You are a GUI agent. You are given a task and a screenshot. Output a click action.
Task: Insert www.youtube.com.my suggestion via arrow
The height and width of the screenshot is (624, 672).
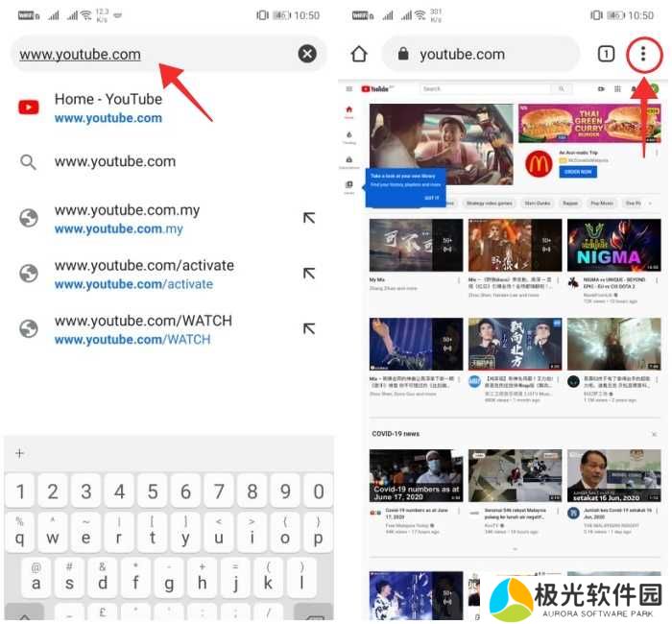(308, 218)
